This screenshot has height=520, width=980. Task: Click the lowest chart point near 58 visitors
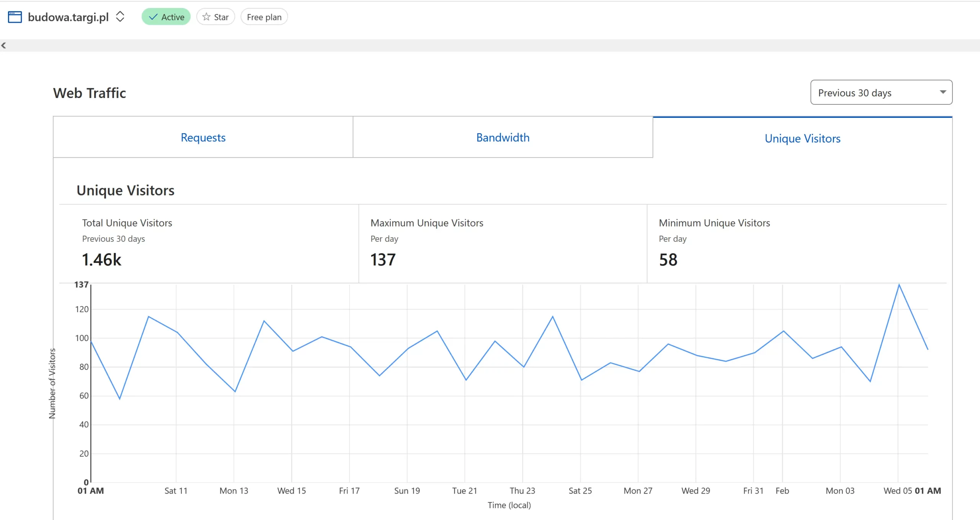120,399
